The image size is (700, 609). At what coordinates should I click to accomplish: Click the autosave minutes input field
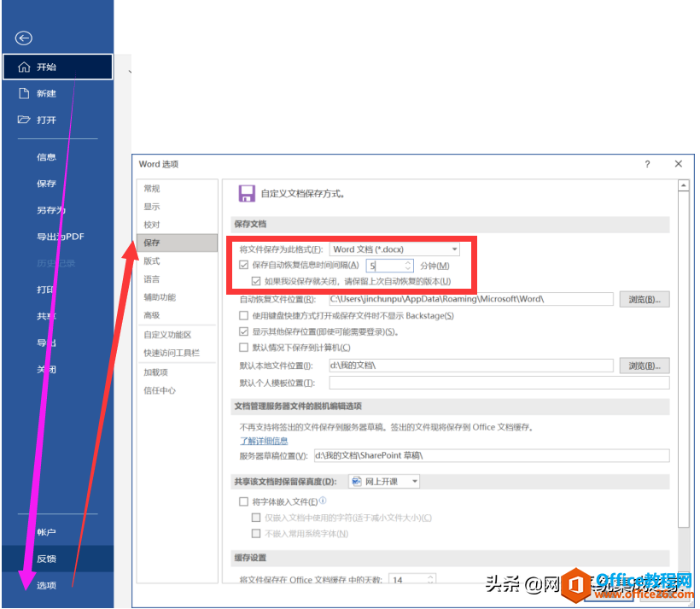tap(385, 266)
